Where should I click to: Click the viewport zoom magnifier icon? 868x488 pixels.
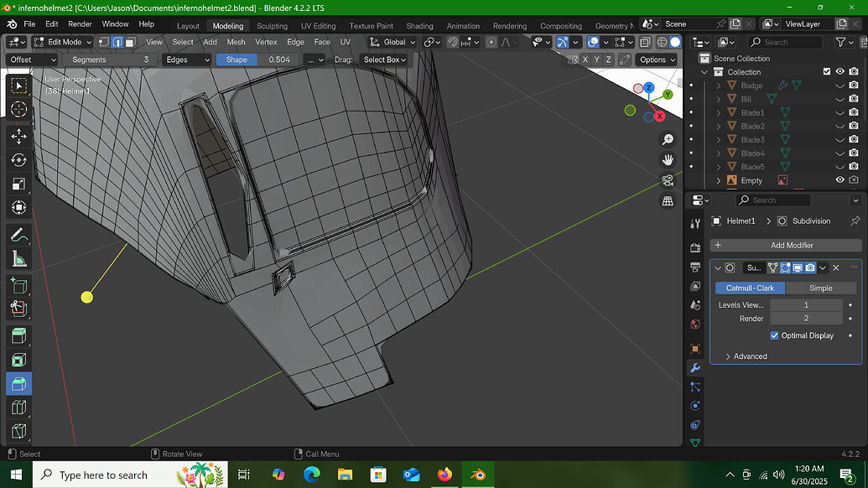click(668, 139)
